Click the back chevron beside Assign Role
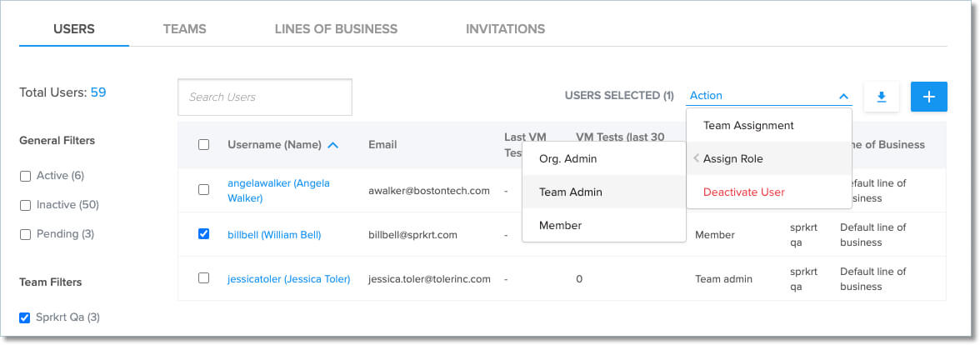Image resolution: width=980 pixels, height=345 pixels. click(696, 158)
